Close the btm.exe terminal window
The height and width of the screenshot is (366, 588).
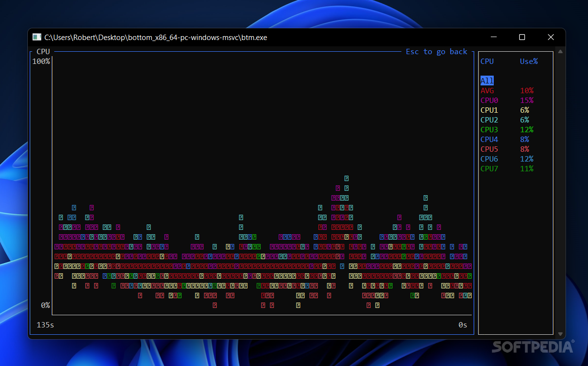pyautogui.click(x=551, y=37)
